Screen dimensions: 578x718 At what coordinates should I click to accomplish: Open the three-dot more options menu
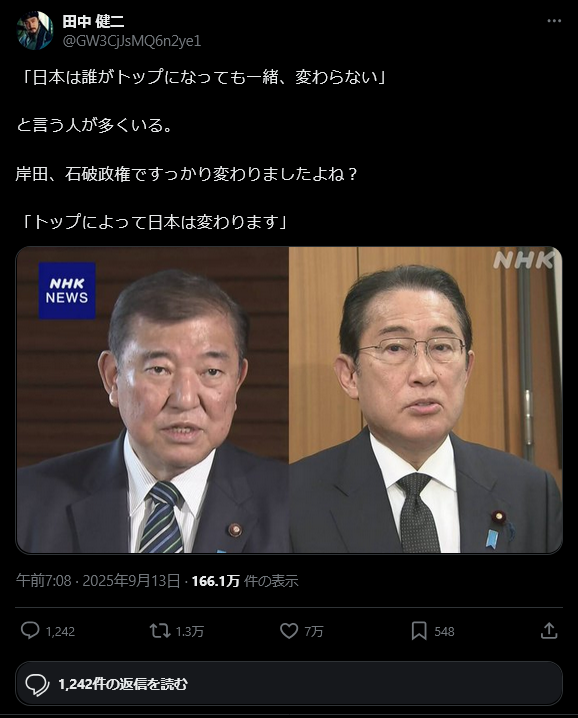pos(554,21)
